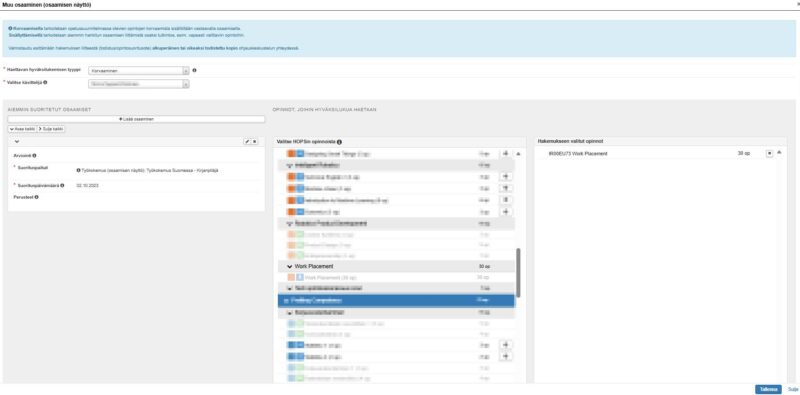Click info icon beside Suorituspäivämäärä
The width and height of the screenshot is (800, 395).
tap(62, 186)
